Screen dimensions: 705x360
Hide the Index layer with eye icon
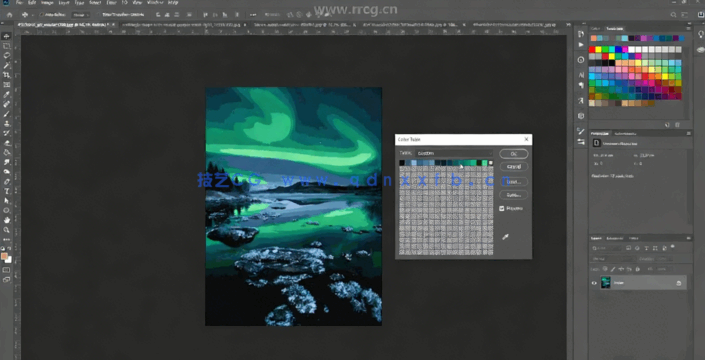594,283
